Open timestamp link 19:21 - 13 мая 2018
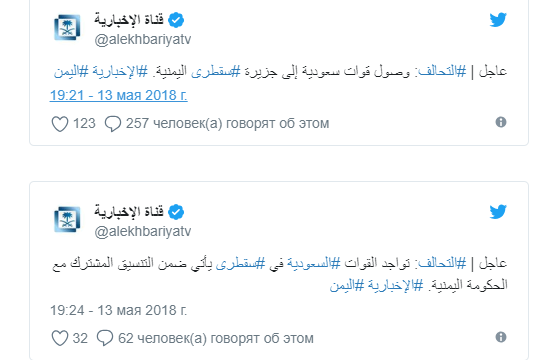Viewport: 543px width, 360px height. (118, 95)
